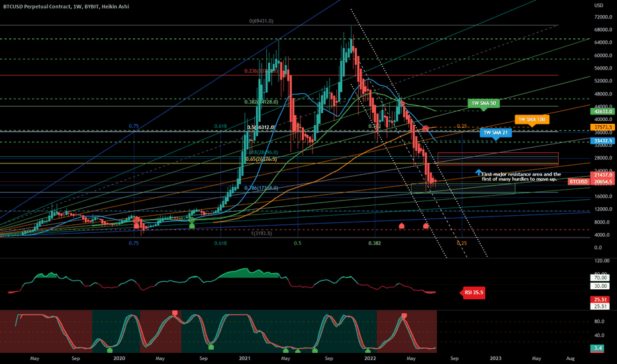Viewport: 617px width, 364px height.
Task: Click the red BTCUSD symbol tag on the price axis
Action: coord(579,182)
